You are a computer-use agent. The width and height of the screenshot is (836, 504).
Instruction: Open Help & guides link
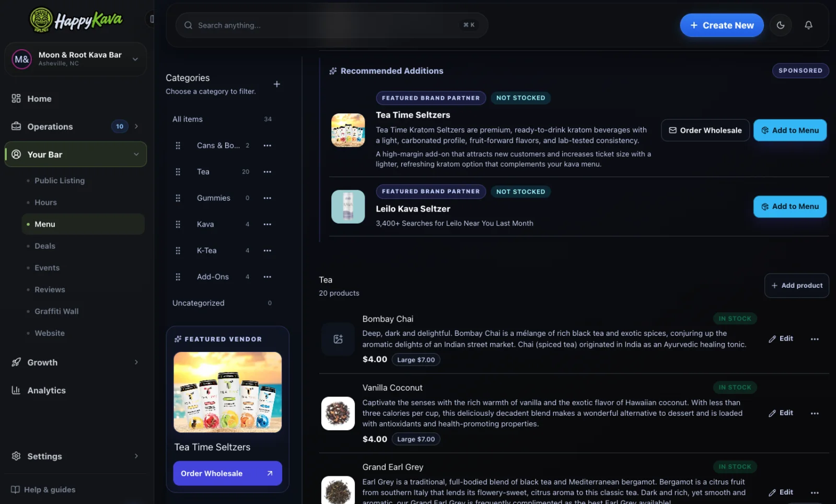[x=43, y=489]
